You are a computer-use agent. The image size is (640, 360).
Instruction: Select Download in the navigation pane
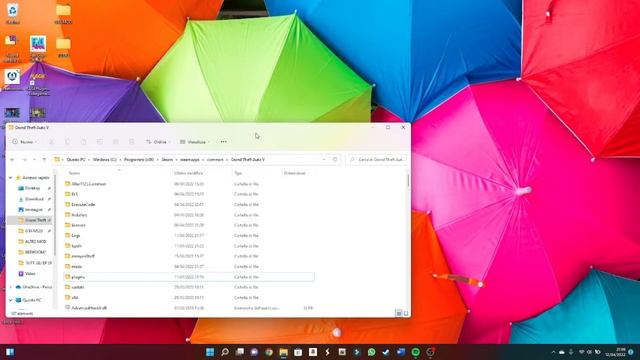(x=35, y=199)
